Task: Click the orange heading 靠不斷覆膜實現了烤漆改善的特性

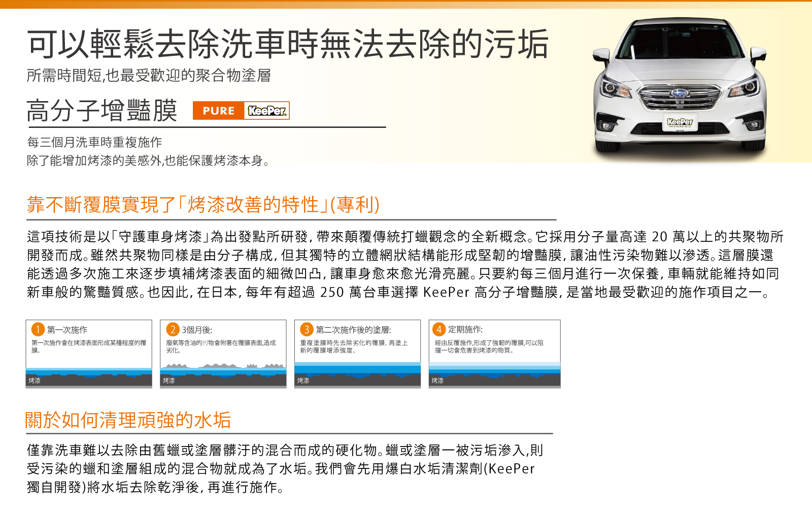Action: (x=203, y=205)
